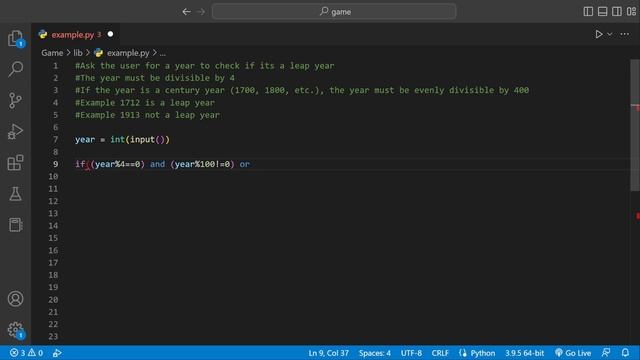Screen dimensions: 640x360
Task: Open More Actions ellipsis in editor
Action: [624, 34]
